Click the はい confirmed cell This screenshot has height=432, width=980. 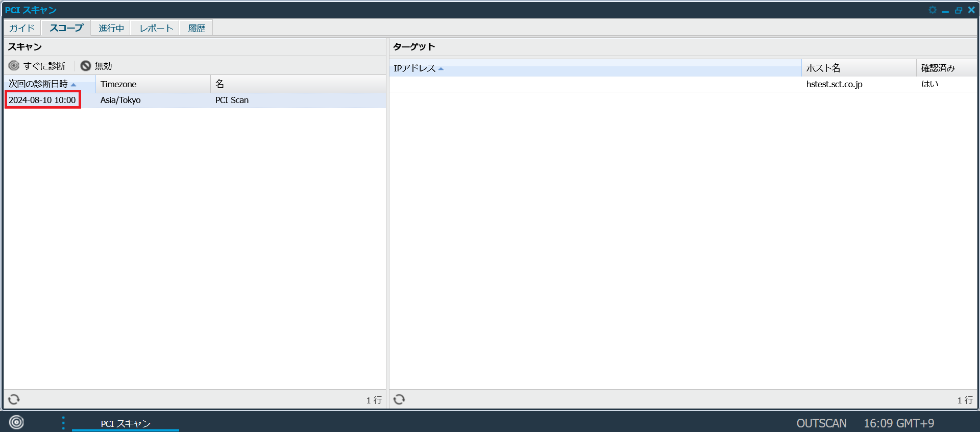(930, 84)
